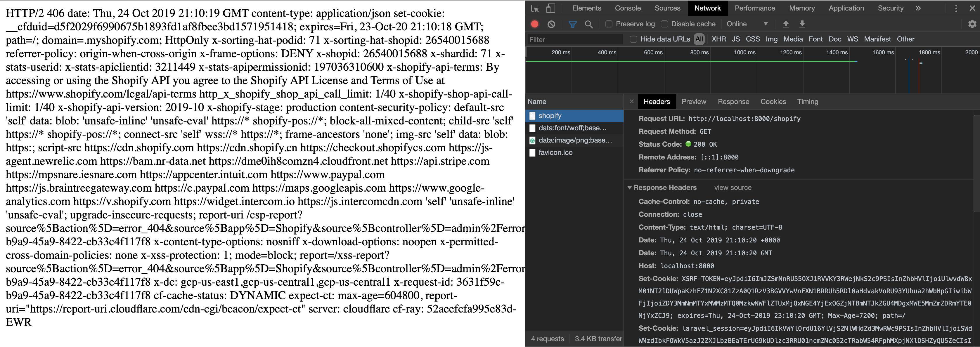Image resolution: width=980 pixels, height=347 pixels.
Task: Click the 200 ms timeline marker
Action: click(x=561, y=53)
